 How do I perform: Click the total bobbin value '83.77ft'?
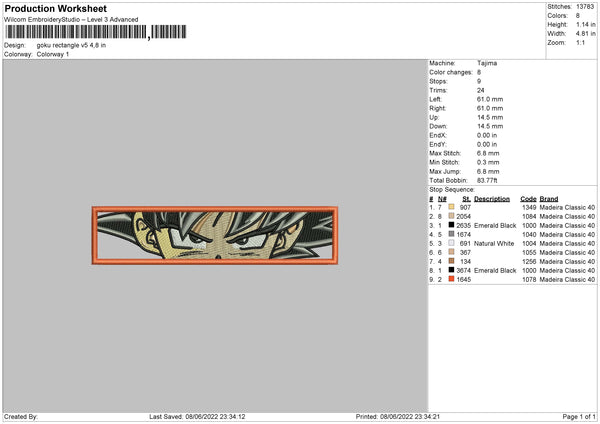[487, 180]
